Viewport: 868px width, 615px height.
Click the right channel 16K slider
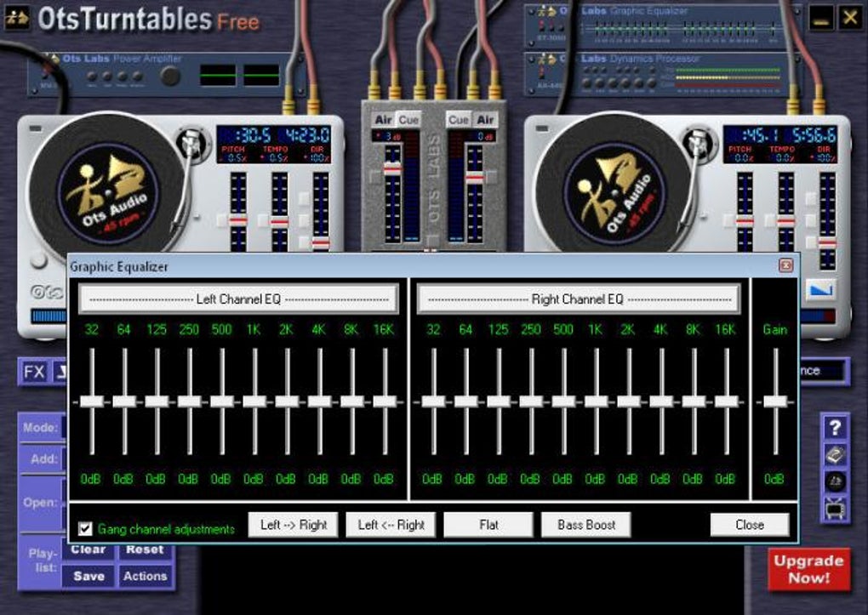click(x=726, y=401)
